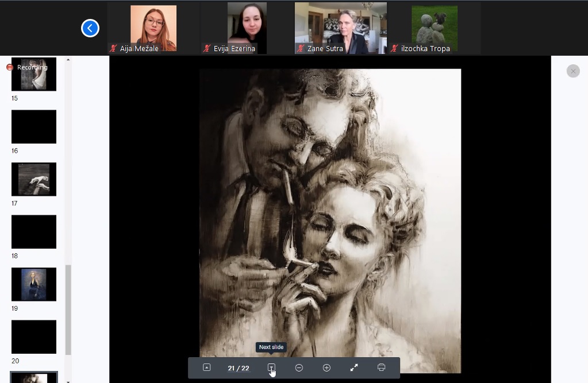Image resolution: width=588 pixels, height=383 pixels.
Task: Click Aija Mežale name label
Action: click(139, 48)
